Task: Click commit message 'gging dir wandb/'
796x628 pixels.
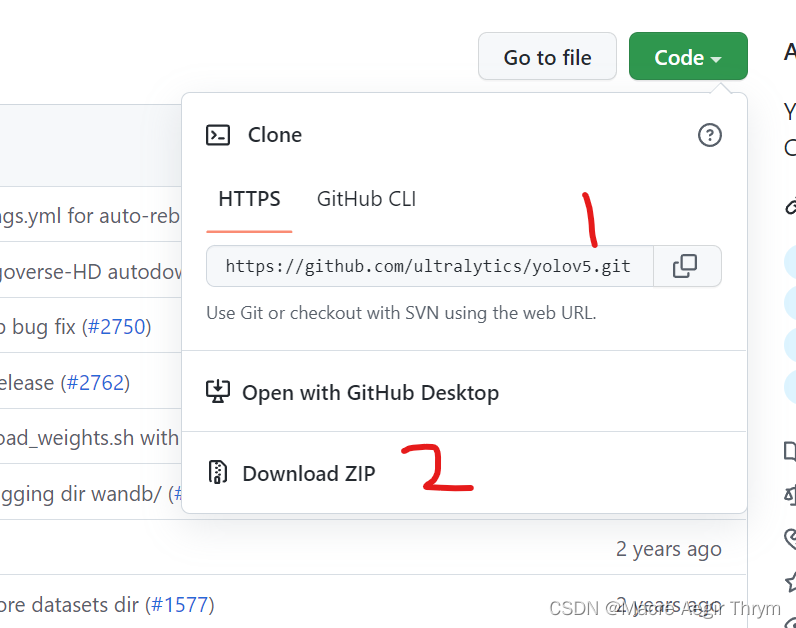Action: click(81, 494)
